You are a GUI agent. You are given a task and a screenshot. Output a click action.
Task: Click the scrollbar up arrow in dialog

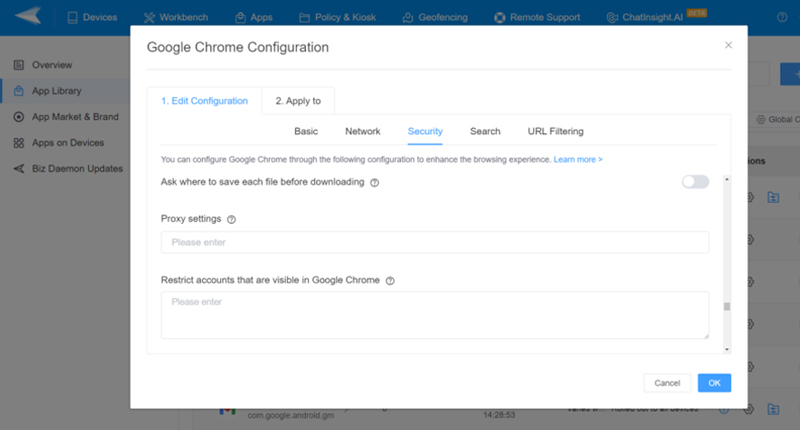[x=727, y=180]
